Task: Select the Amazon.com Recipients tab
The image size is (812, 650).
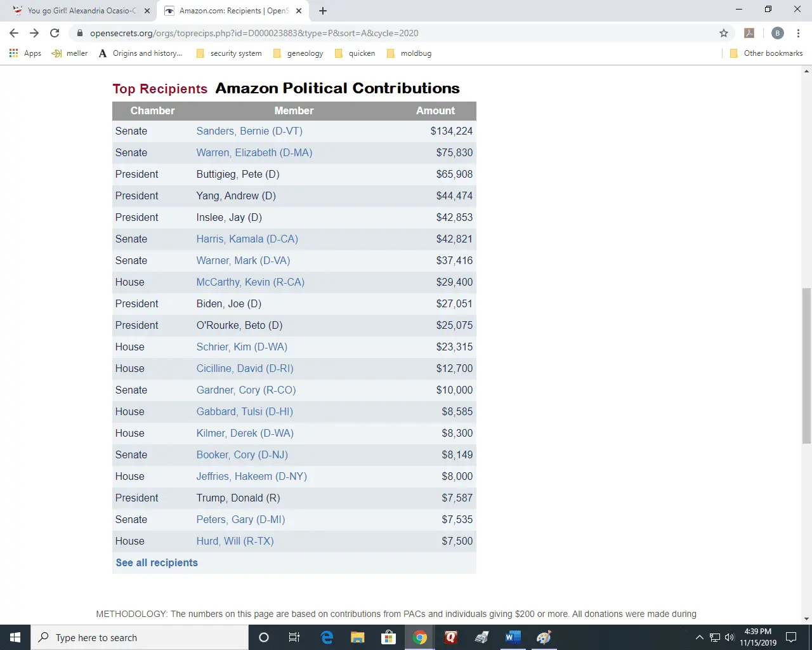Action: coord(228,11)
